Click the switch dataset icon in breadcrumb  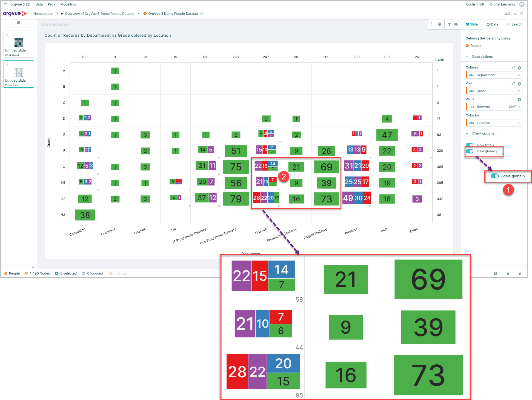pos(202,14)
